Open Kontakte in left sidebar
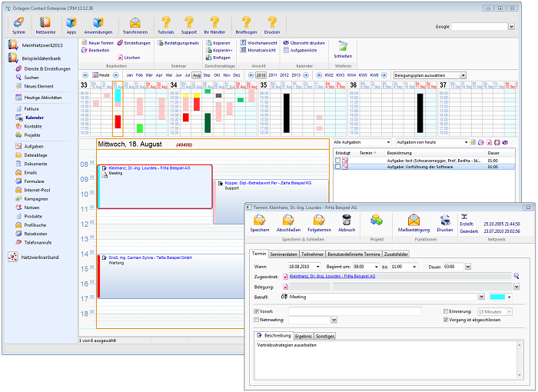Screen dimensions: 538x392 32,126
